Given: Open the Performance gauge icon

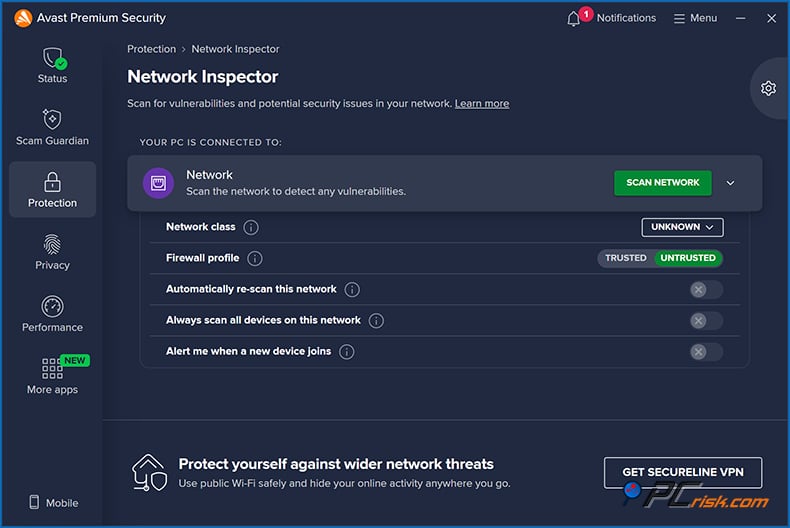Looking at the screenshot, I should (52, 306).
